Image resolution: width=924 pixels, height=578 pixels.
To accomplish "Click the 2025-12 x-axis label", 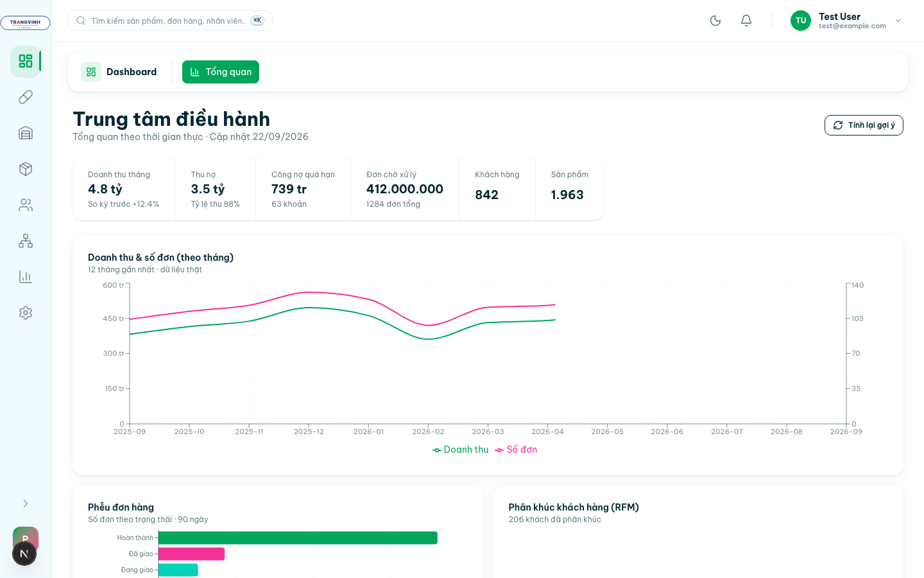I will pos(309,432).
